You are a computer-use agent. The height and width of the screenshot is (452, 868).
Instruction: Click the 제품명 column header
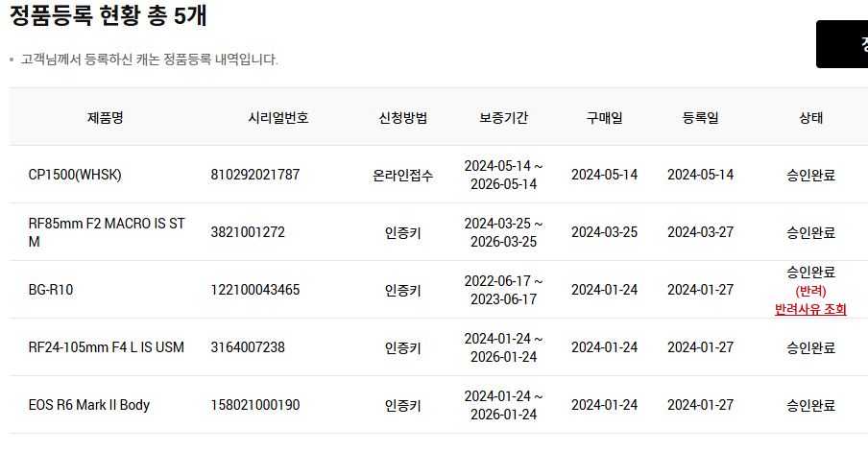(x=106, y=118)
